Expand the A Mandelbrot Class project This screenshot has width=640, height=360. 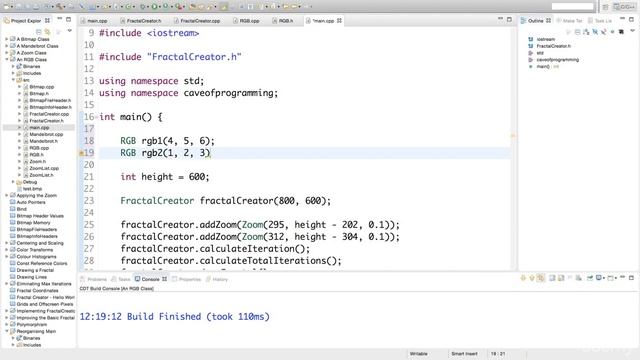click(x=6, y=46)
